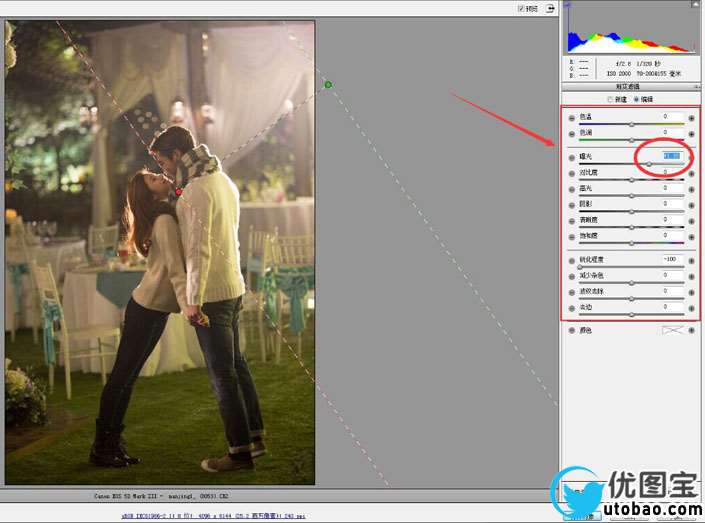Open the 颜色 color swatch picker
Viewport: 705px width, 523px height.
pos(671,330)
